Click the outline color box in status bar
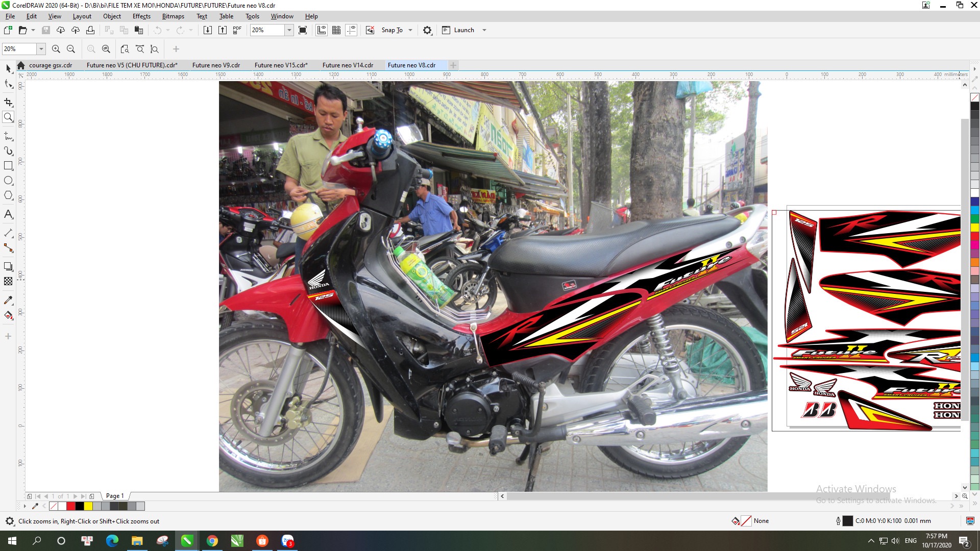 pyautogui.click(x=847, y=521)
